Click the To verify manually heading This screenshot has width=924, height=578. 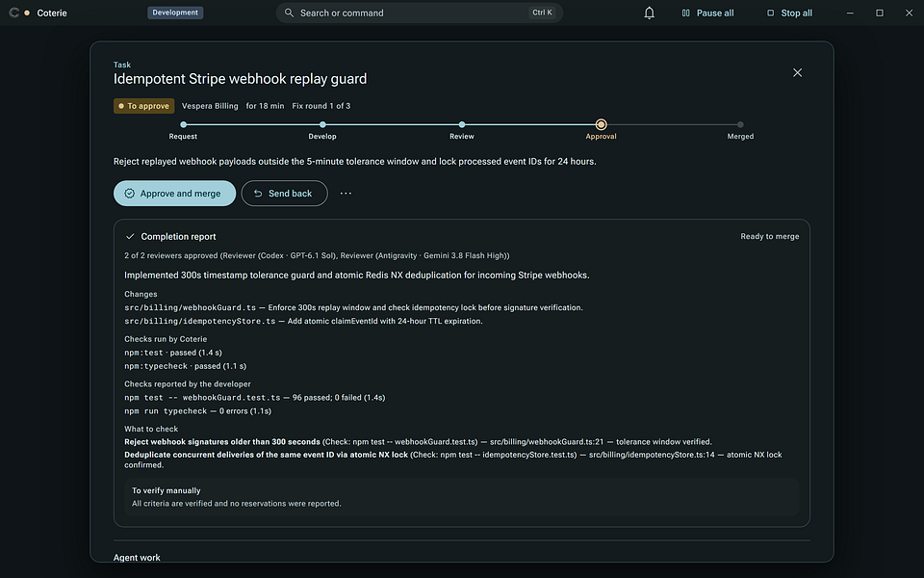pos(167,490)
